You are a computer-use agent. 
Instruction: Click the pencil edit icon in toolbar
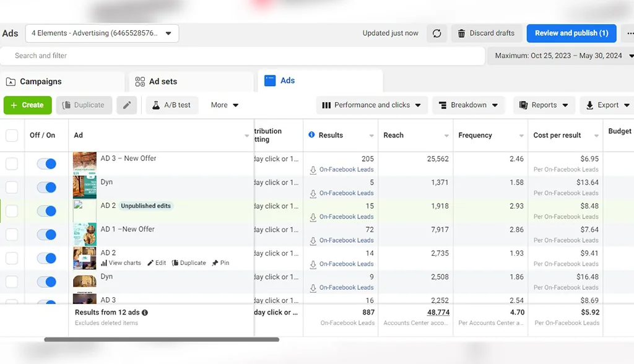[127, 105]
